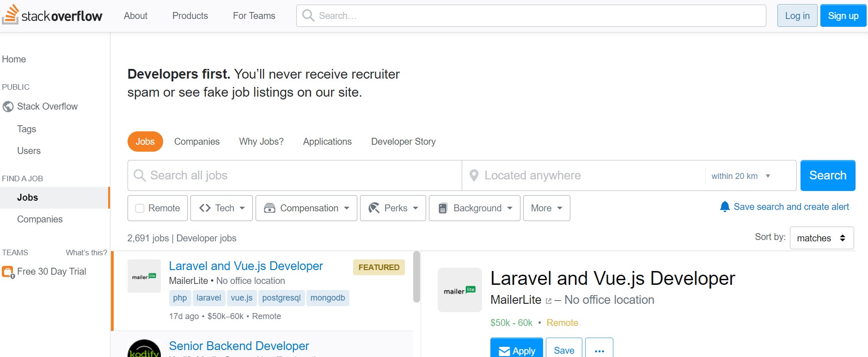
Task: Open Users in the sidebar
Action: pos(29,151)
